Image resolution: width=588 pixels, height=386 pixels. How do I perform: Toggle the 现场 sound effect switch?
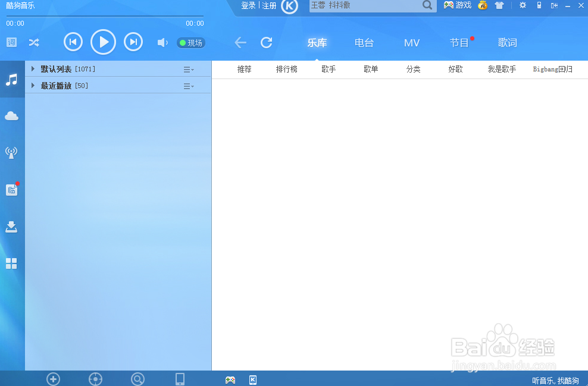tap(191, 43)
